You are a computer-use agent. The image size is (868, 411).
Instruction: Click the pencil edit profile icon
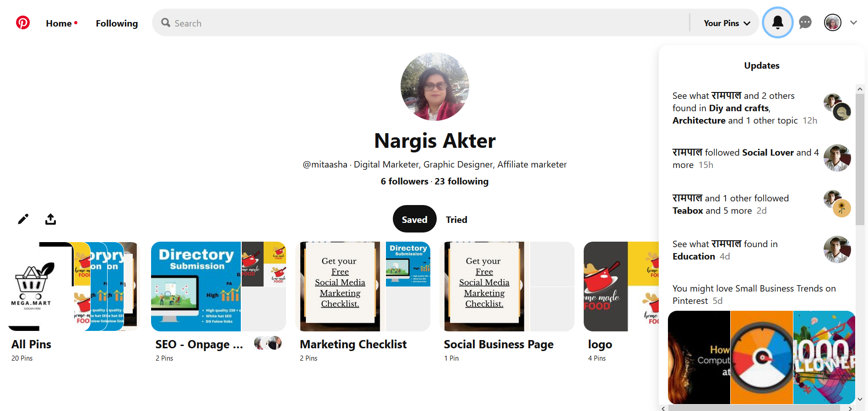(23, 219)
